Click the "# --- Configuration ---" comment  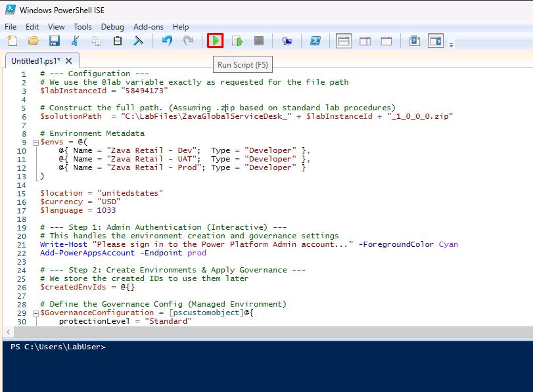[x=95, y=74]
